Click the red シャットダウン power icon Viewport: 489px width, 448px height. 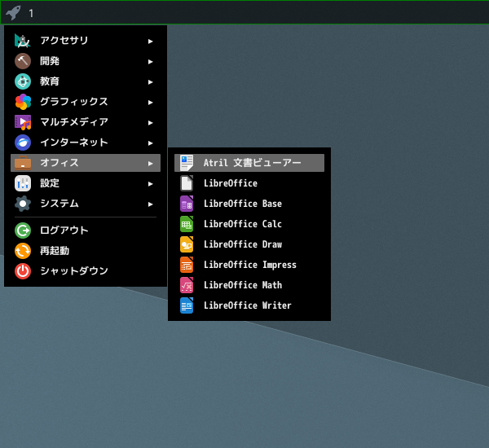click(x=23, y=271)
